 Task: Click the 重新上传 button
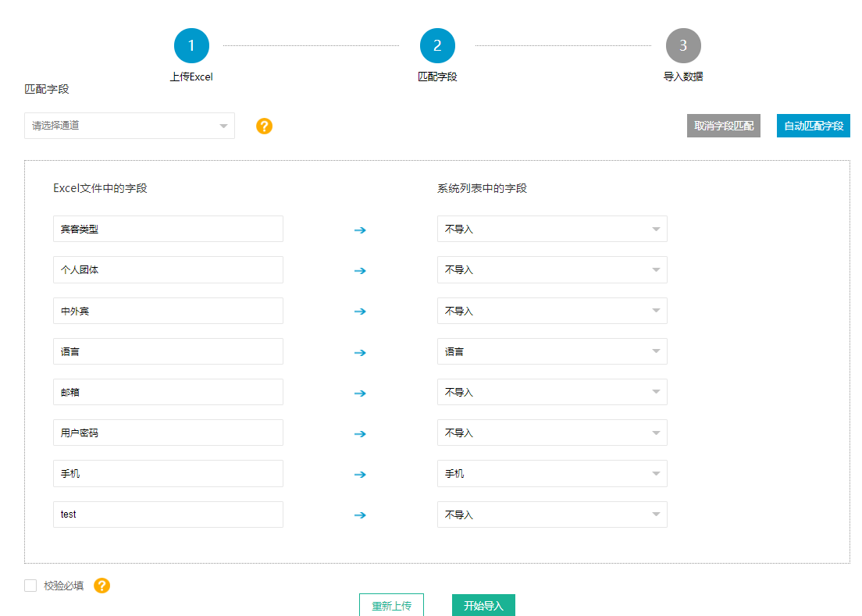pos(391,606)
